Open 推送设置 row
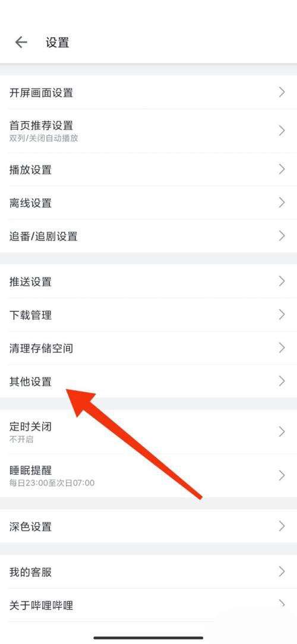Screen dimensions: 297x644 pos(148,282)
